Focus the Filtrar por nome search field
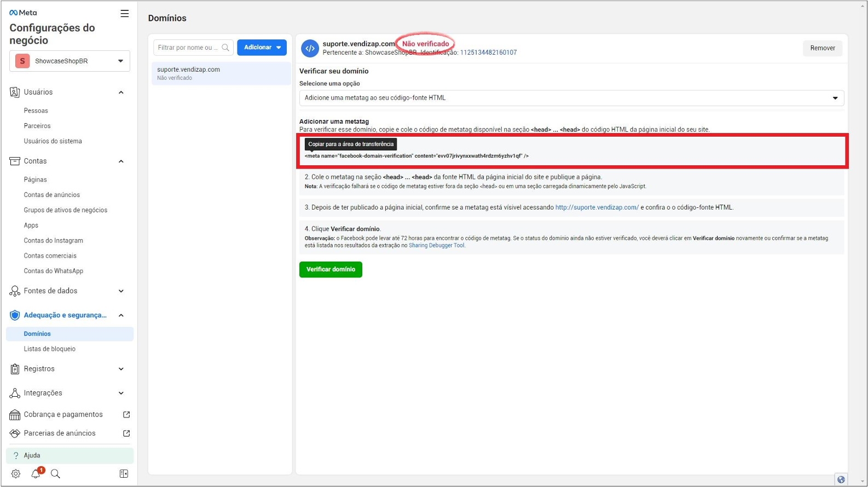The image size is (868, 487). click(188, 48)
